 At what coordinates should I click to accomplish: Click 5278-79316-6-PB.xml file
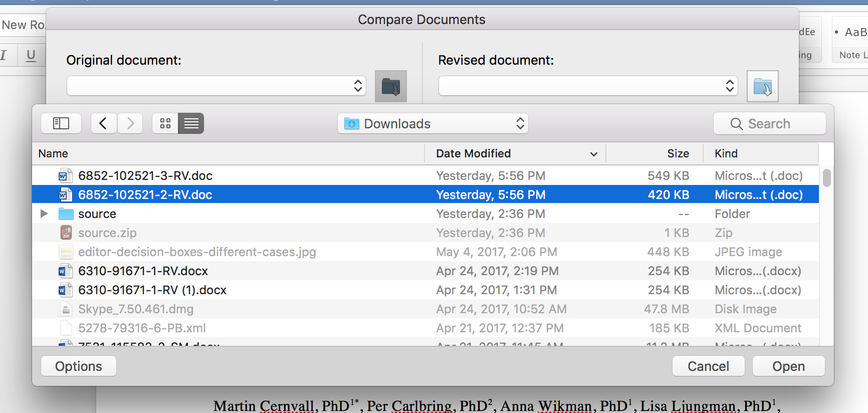click(425, 328)
